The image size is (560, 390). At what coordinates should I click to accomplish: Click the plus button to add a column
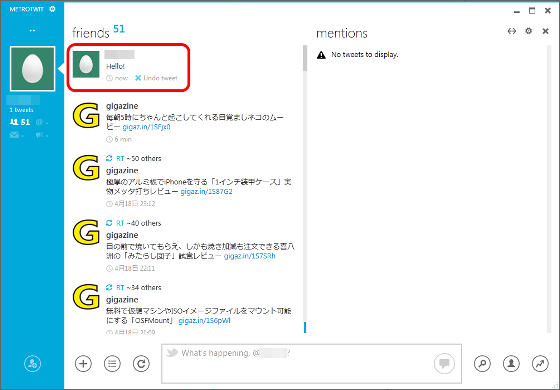pos(83,364)
